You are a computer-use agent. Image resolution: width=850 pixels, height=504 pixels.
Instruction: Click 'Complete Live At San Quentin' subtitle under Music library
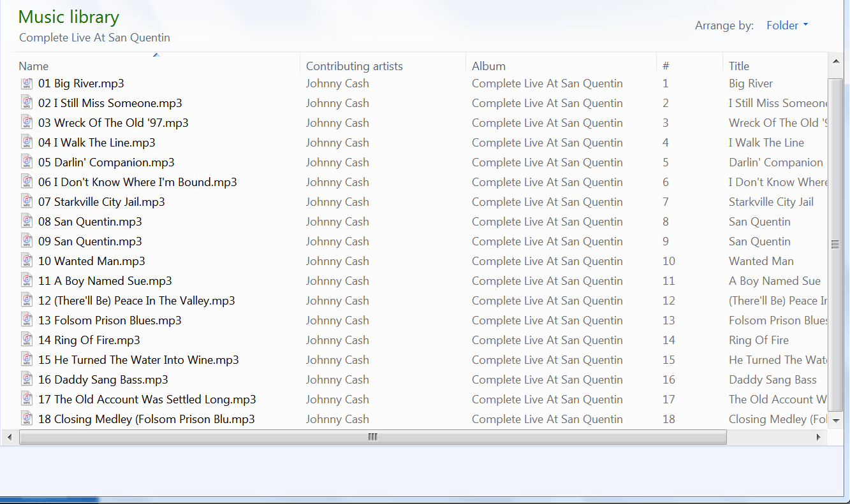coord(94,38)
